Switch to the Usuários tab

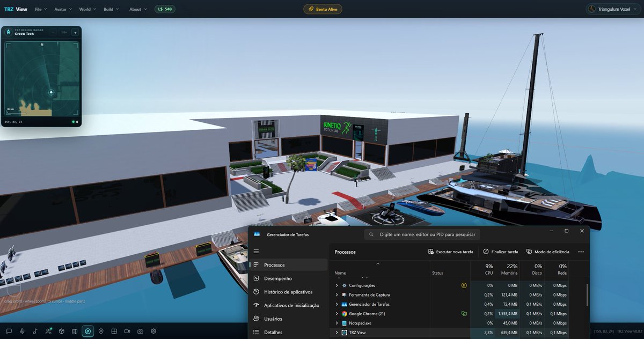[289, 319]
